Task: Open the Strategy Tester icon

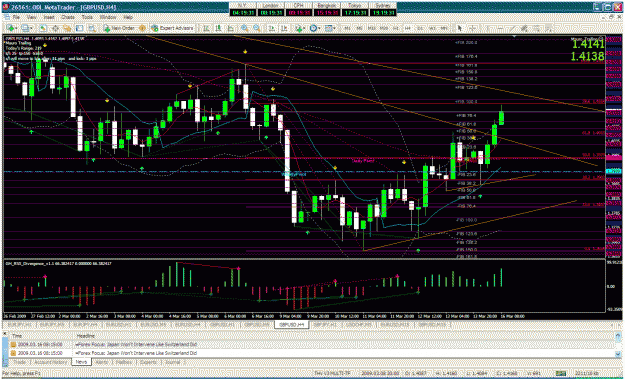Action: coord(92,28)
